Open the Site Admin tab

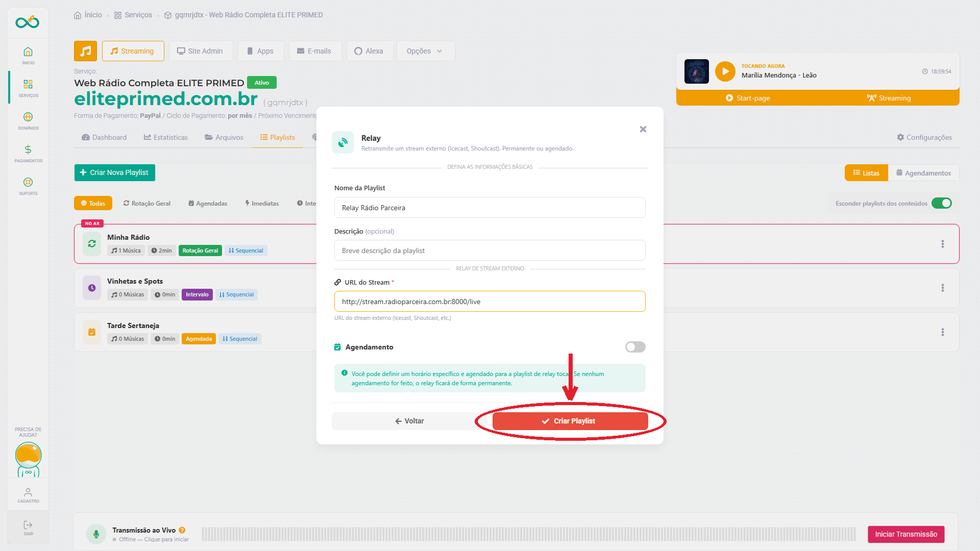pos(200,51)
